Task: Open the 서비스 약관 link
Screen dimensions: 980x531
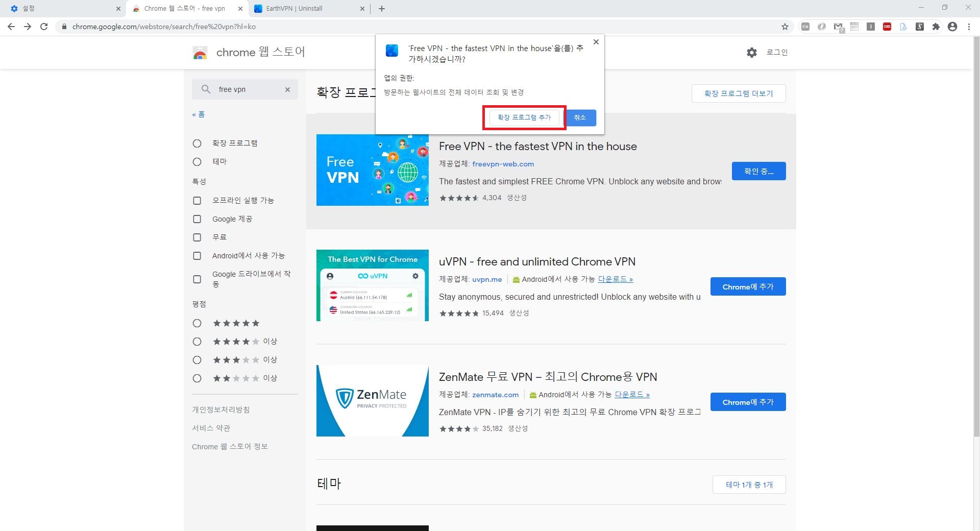Action: (211, 428)
